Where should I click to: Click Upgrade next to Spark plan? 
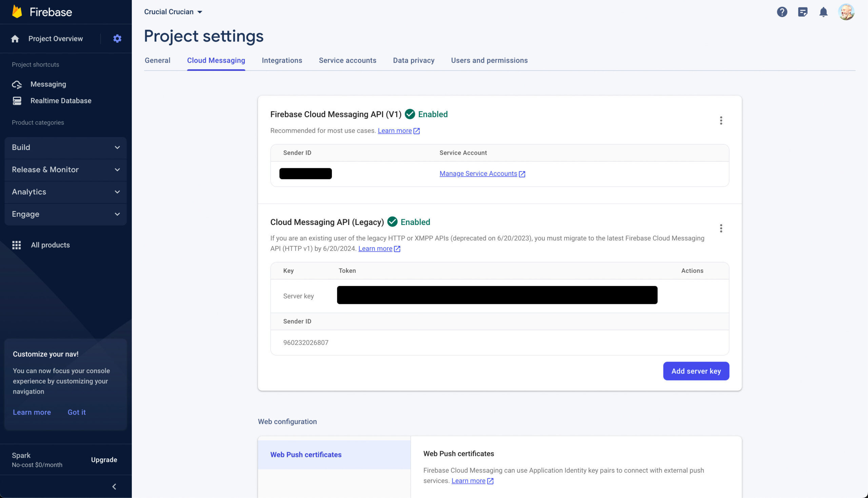coord(104,460)
